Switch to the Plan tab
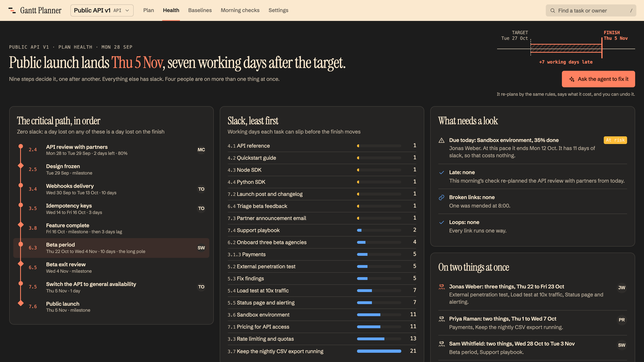 point(149,10)
